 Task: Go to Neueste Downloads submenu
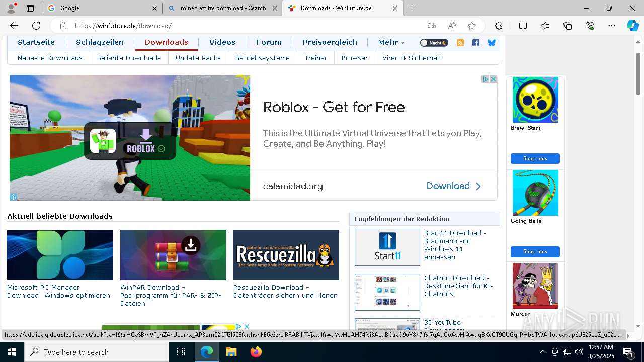(50, 58)
